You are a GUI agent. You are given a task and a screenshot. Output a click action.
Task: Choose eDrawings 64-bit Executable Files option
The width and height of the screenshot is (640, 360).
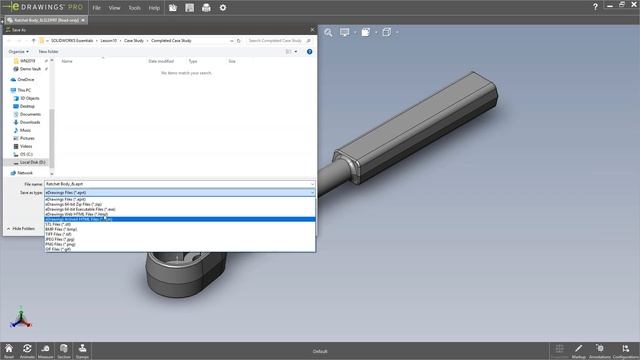[180, 209]
